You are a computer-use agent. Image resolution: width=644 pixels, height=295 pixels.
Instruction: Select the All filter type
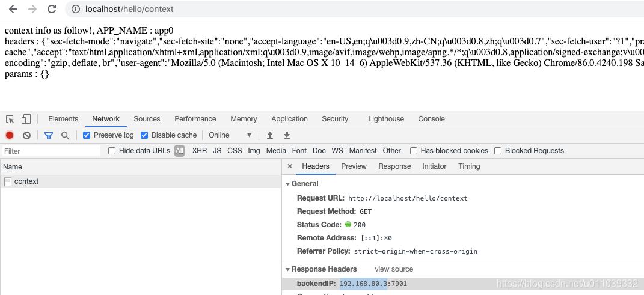[179, 151]
